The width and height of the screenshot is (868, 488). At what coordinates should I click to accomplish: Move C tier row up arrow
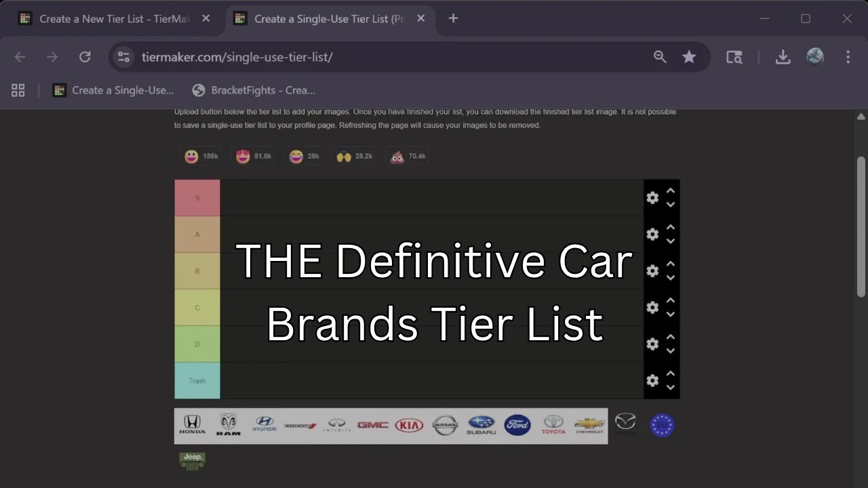pos(670,300)
